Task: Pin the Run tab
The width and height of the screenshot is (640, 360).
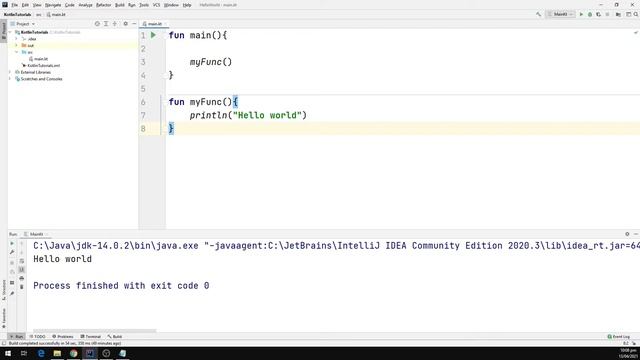Action: 12,293
